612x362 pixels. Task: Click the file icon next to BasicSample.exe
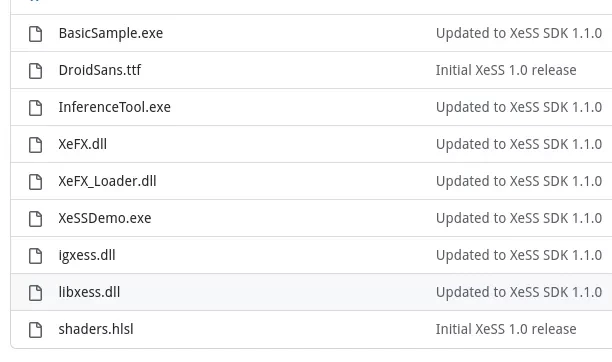point(36,34)
